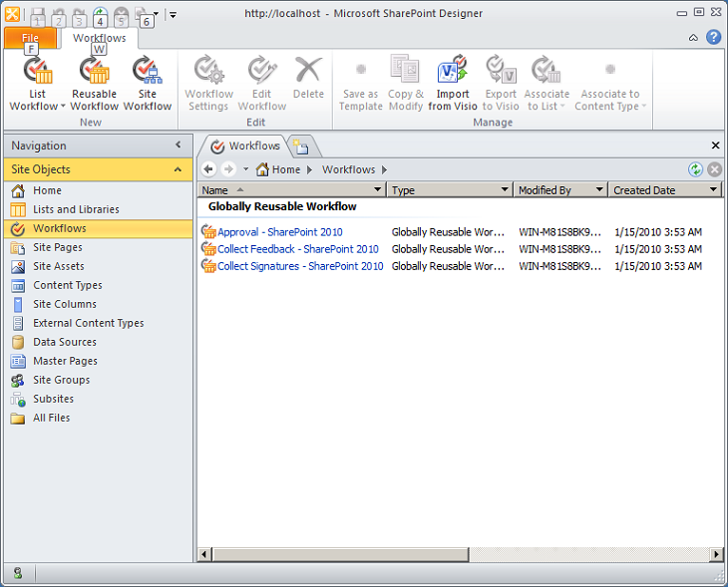728x587 pixels.
Task: Import a workflow from Visio
Action: pyautogui.click(x=453, y=84)
